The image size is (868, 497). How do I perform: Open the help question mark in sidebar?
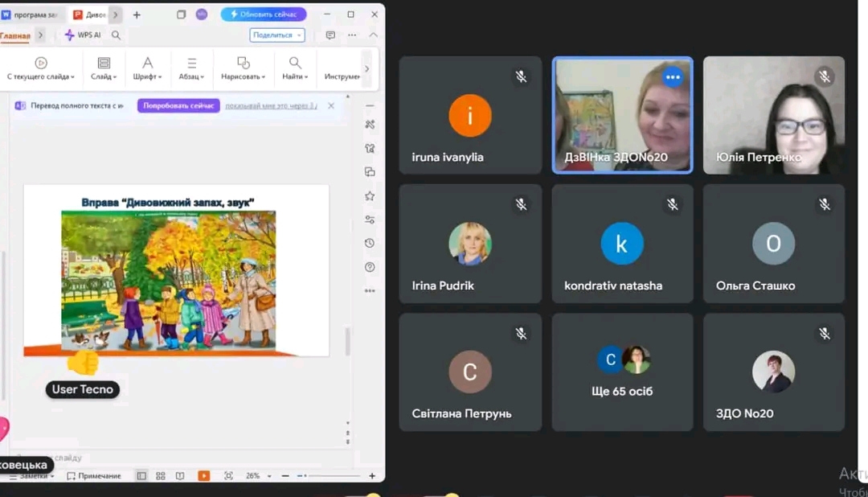point(370,267)
